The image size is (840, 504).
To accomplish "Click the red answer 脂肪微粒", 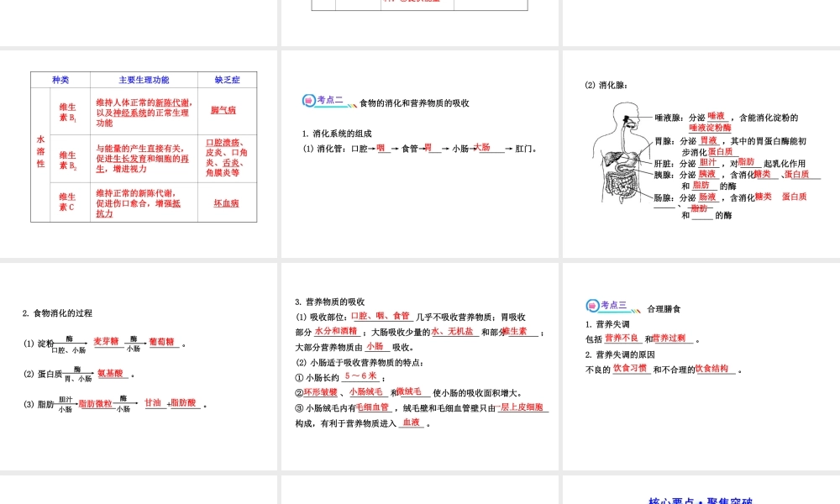I will coord(96,403).
